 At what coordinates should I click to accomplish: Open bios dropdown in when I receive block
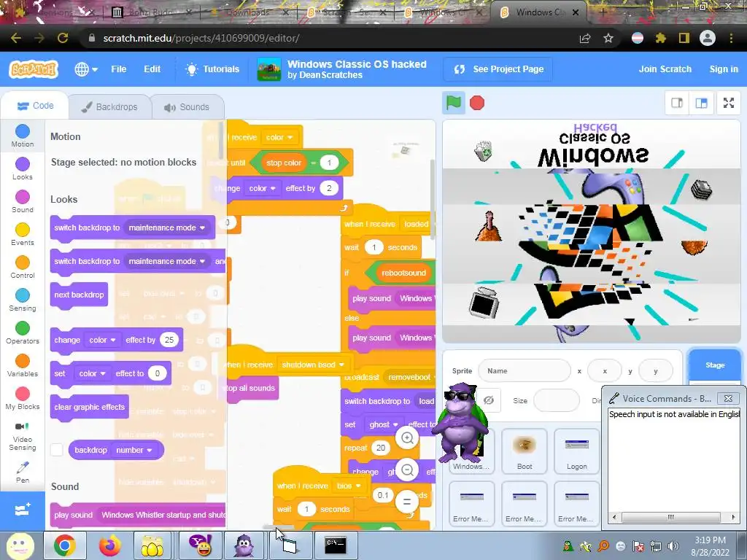(x=349, y=486)
